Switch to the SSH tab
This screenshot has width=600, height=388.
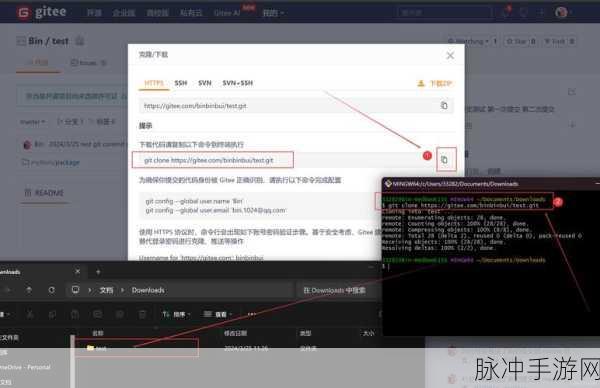coord(181,83)
